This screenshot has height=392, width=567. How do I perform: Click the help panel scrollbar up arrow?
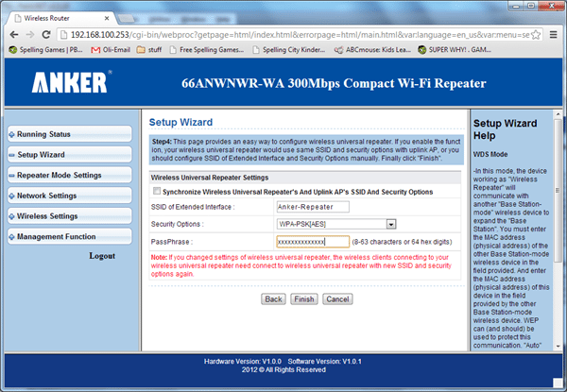click(558, 114)
